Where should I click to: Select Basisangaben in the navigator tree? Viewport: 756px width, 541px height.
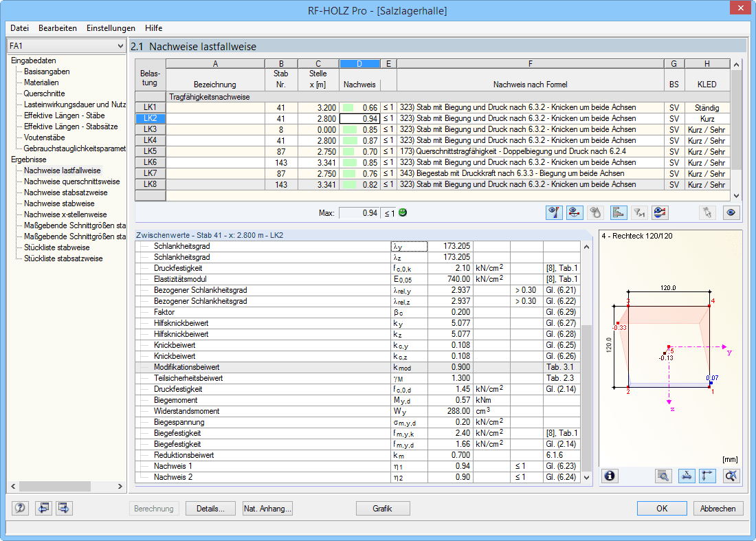(x=47, y=71)
